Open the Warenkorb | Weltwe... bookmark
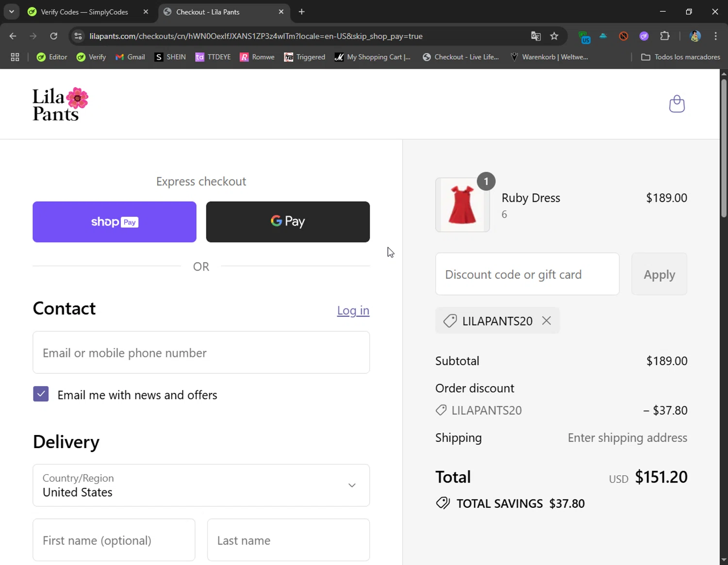Screen dimensions: 728x565 549,57
